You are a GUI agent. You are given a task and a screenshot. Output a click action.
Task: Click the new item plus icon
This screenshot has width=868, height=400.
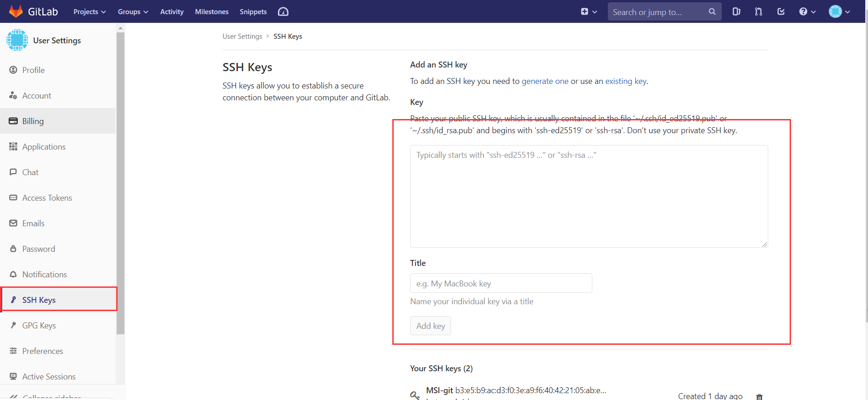(585, 11)
